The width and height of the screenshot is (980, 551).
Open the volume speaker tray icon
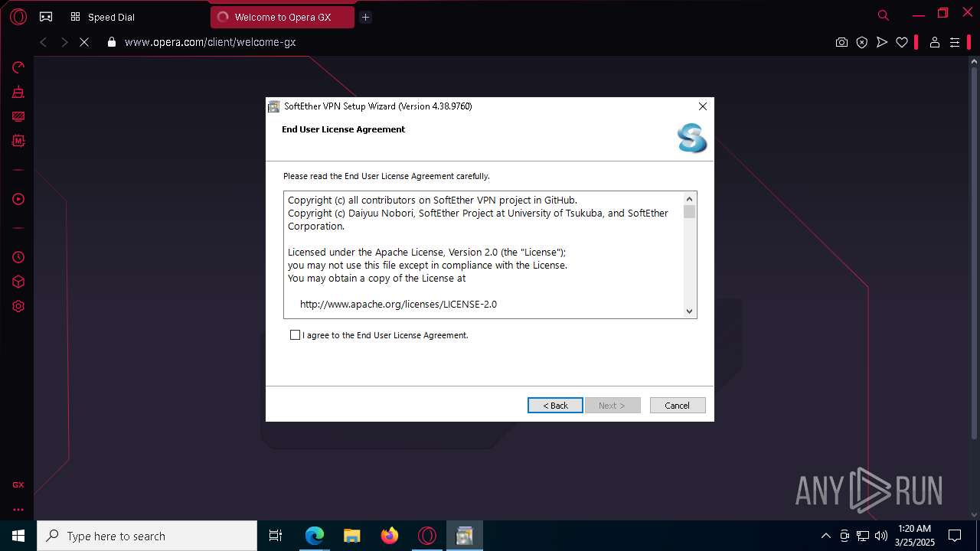[x=880, y=536]
